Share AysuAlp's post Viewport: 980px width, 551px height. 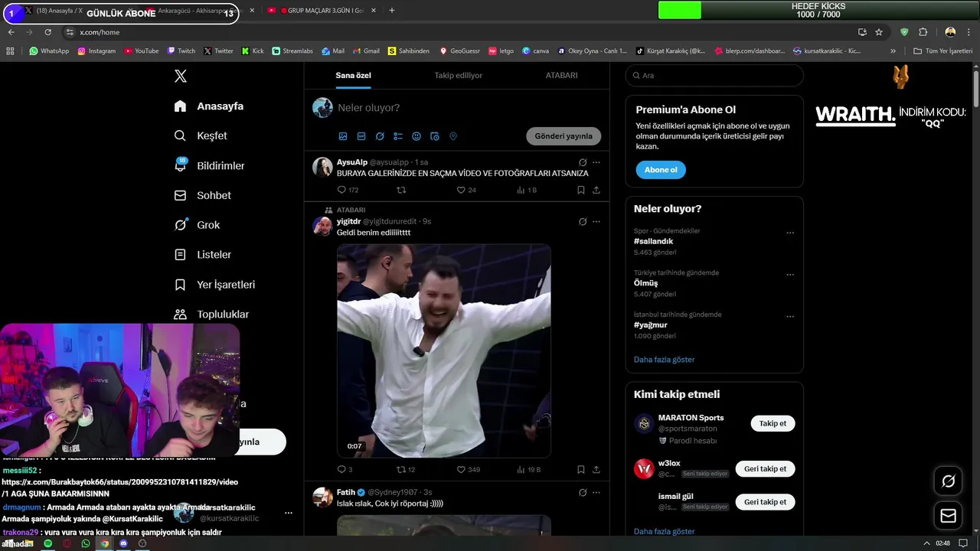(x=596, y=190)
